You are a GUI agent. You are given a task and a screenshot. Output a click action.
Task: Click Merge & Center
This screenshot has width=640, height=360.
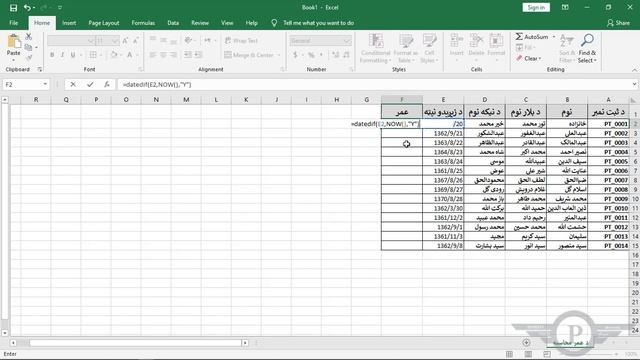pyautogui.click(x=249, y=55)
